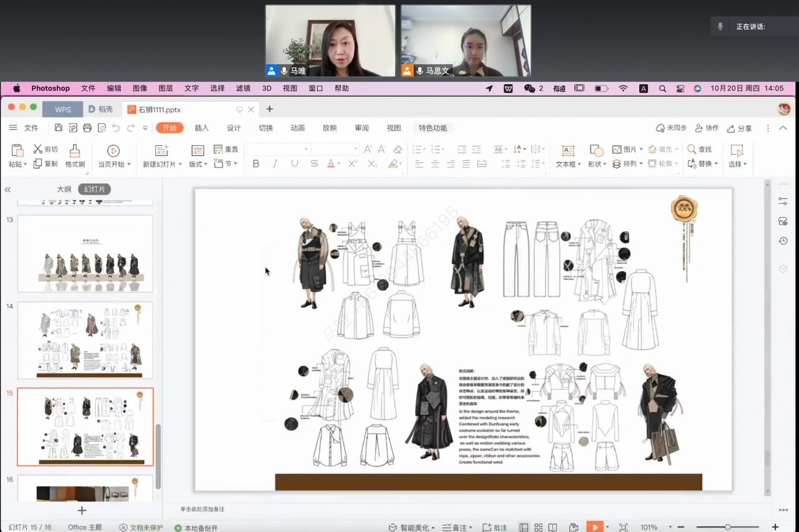Open the File (文件) menu button
This screenshot has height=532, width=799.
tap(24, 128)
